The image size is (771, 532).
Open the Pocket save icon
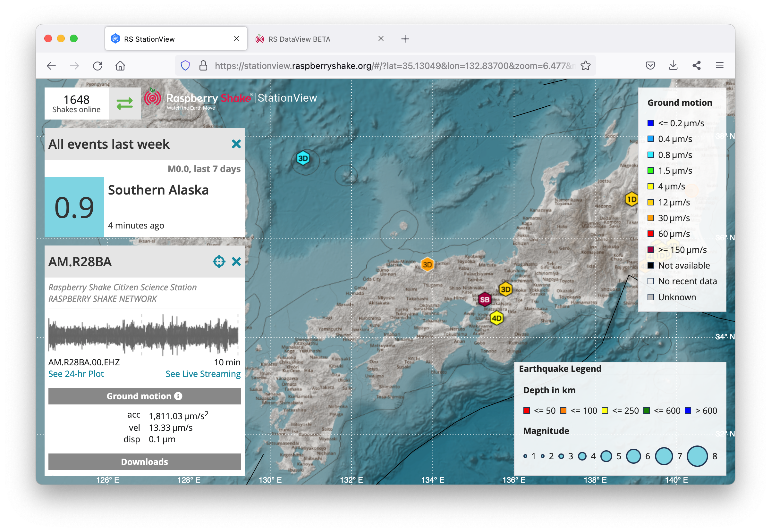tap(650, 65)
